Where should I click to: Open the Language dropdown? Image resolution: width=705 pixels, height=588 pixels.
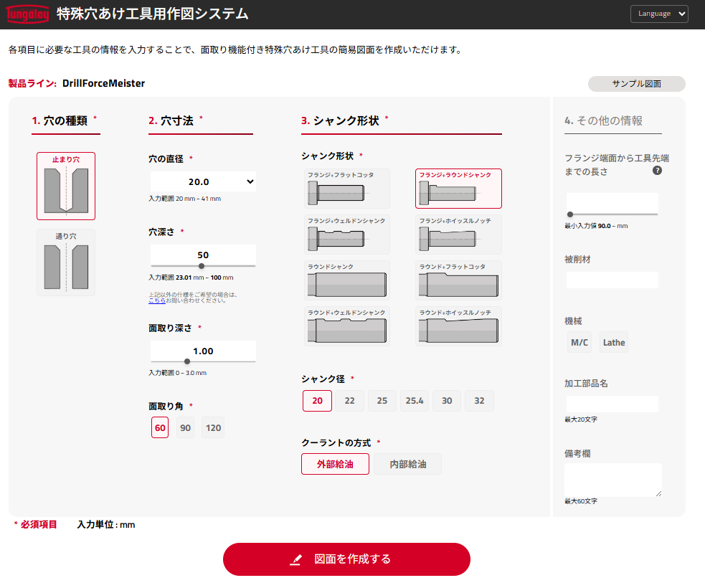pos(659,14)
